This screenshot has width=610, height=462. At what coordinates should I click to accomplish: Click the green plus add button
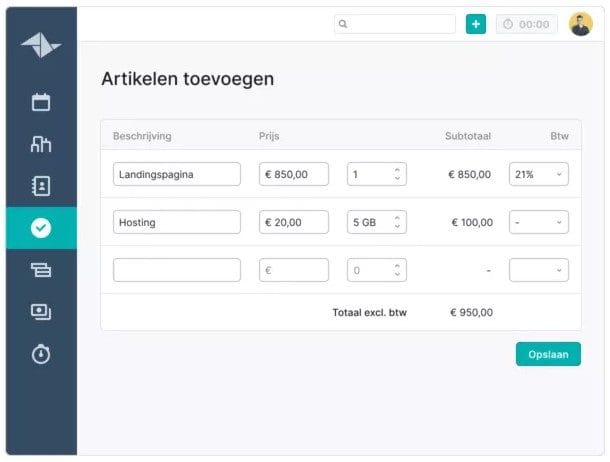point(476,24)
